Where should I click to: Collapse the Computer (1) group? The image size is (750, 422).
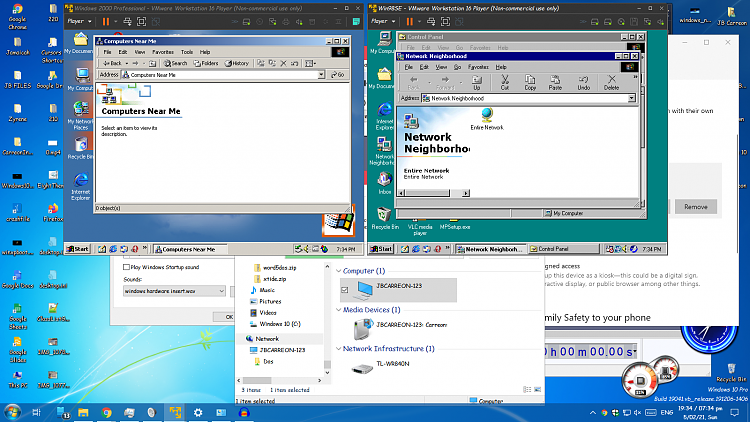pyautogui.click(x=339, y=271)
